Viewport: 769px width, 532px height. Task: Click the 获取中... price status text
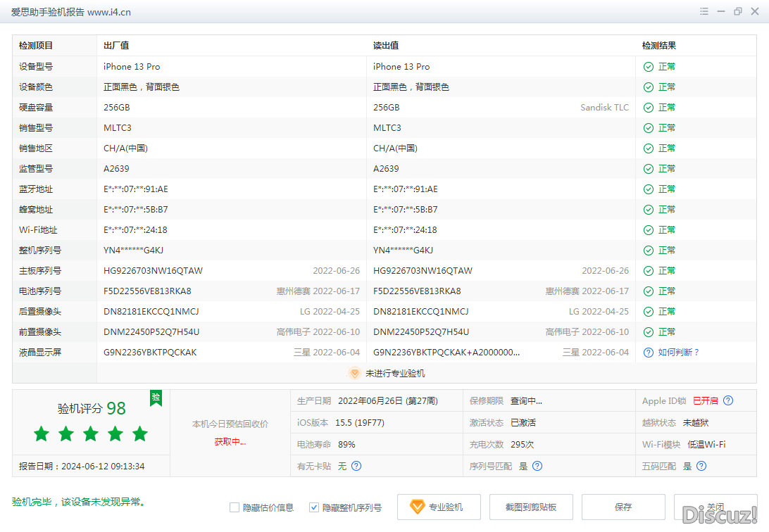pyautogui.click(x=230, y=442)
